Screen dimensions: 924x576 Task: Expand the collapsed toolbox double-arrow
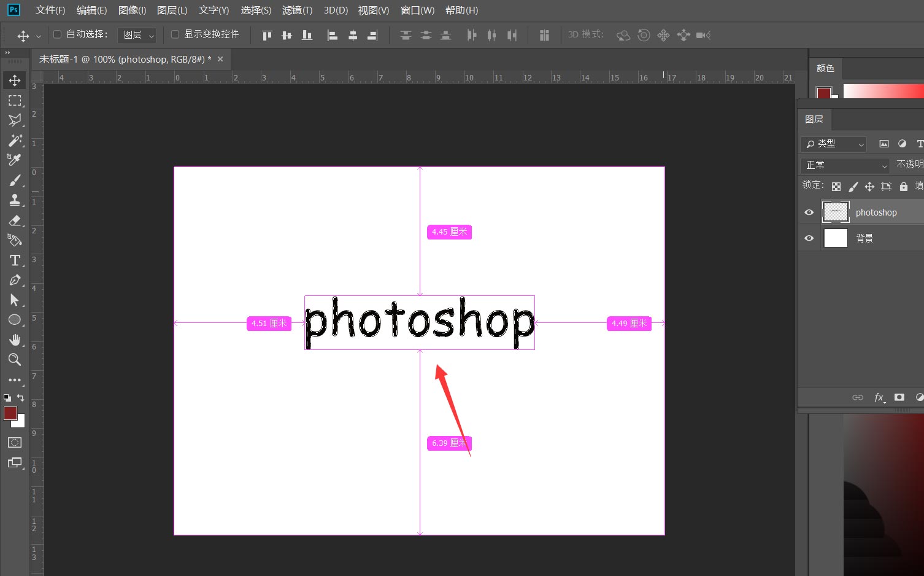point(8,53)
